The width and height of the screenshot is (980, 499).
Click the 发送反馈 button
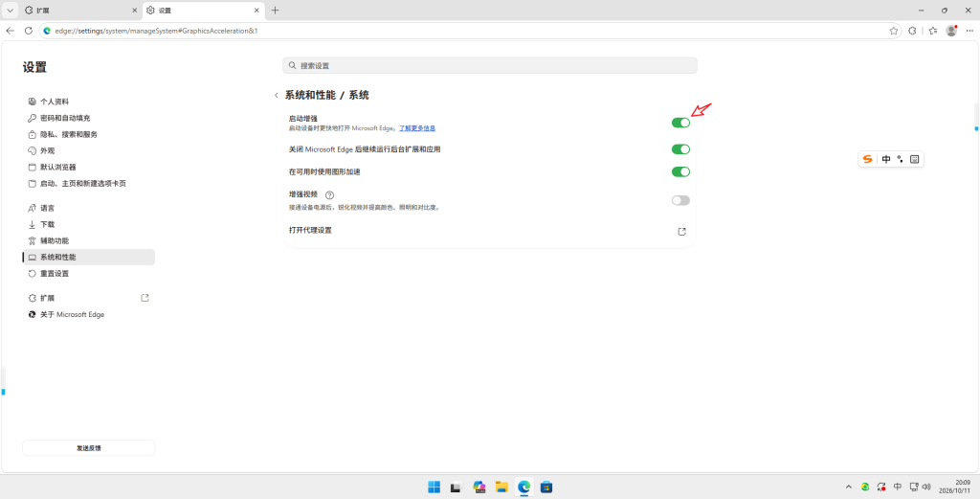click(88, 447)
